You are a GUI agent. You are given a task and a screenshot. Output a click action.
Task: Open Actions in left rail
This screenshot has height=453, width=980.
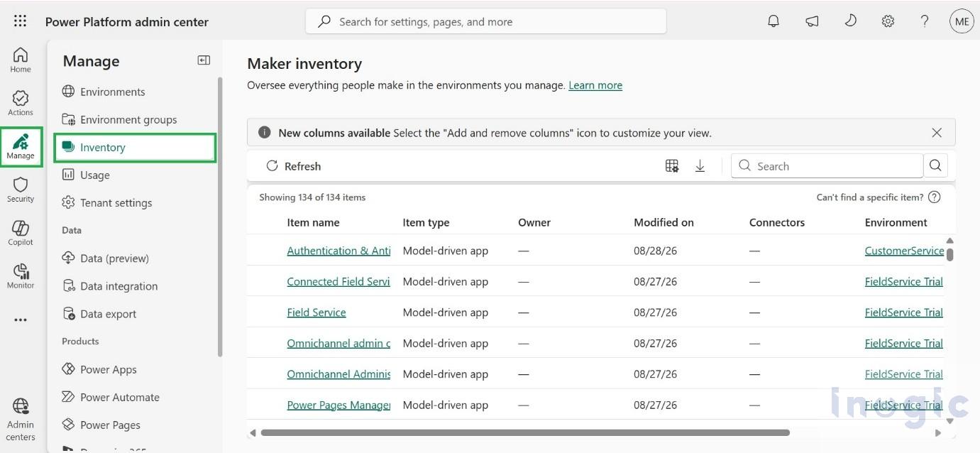tap(21, 104)
